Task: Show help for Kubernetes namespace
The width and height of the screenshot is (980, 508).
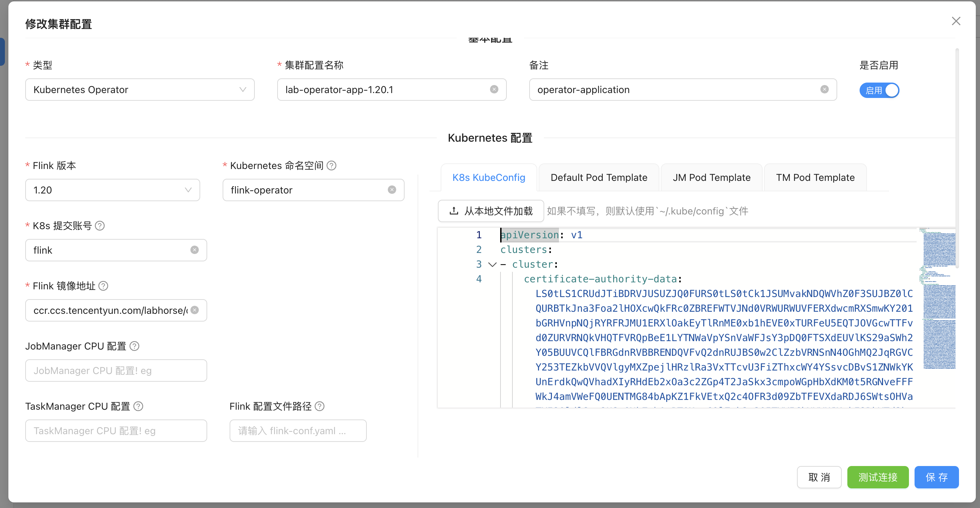Action: tap(331, 166)
